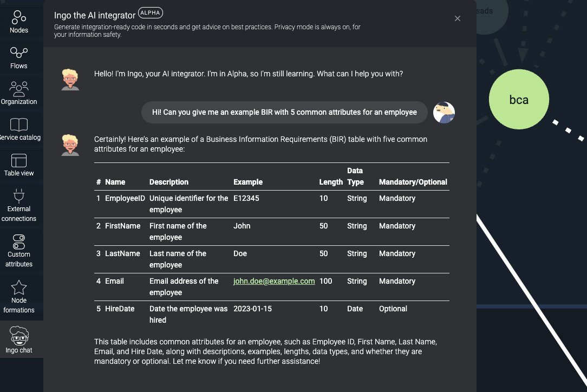The image size is (587, 392).
Task: Click the user avatar beside the question
Action: (444, 113)
